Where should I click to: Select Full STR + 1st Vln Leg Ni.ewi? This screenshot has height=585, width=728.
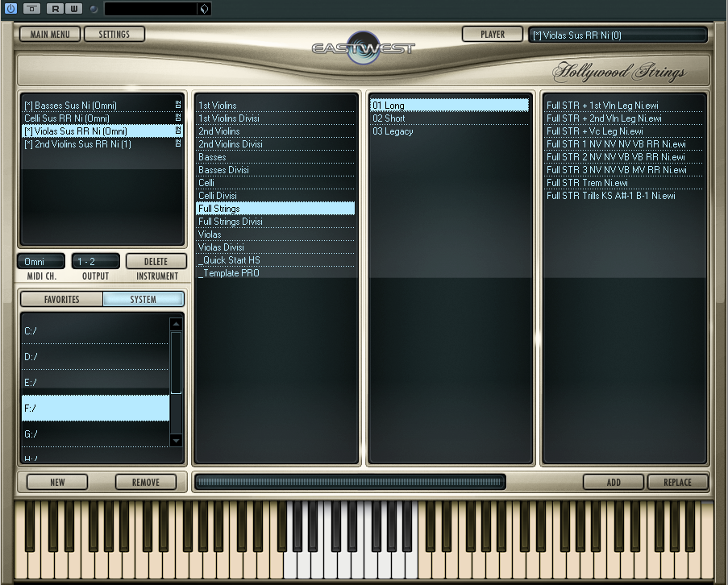[x=623, y=106]
